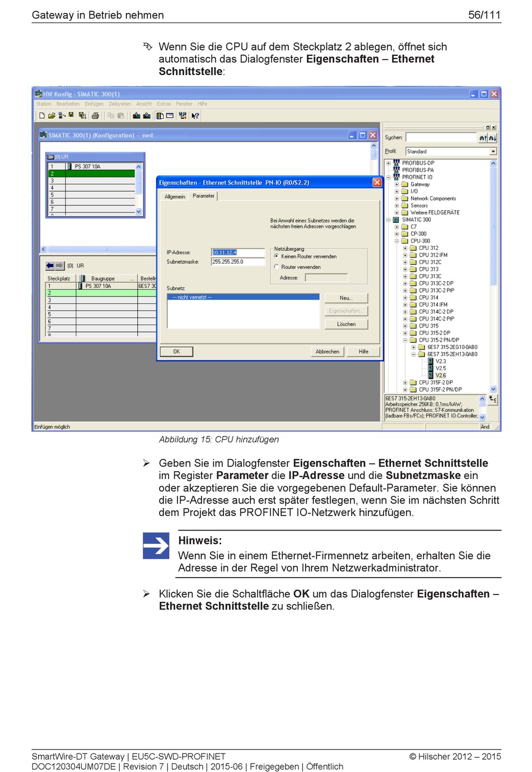
Task: Click the catalog tree scroll-up arrow
Action: (493, 164)
